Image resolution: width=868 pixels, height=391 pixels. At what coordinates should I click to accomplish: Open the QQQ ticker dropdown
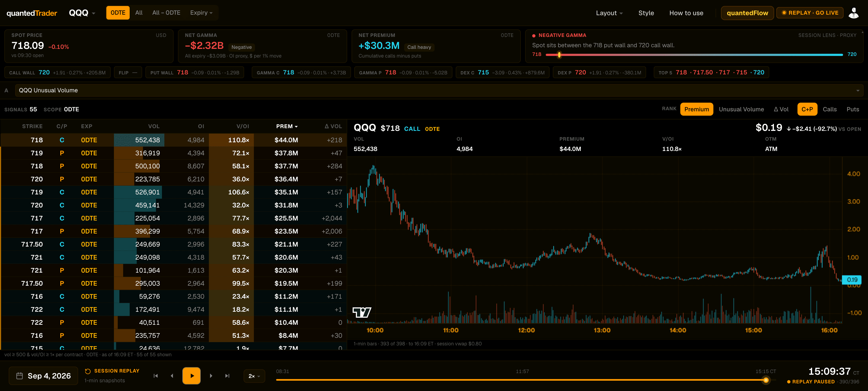pyautogui.click(x=82, y=13)
